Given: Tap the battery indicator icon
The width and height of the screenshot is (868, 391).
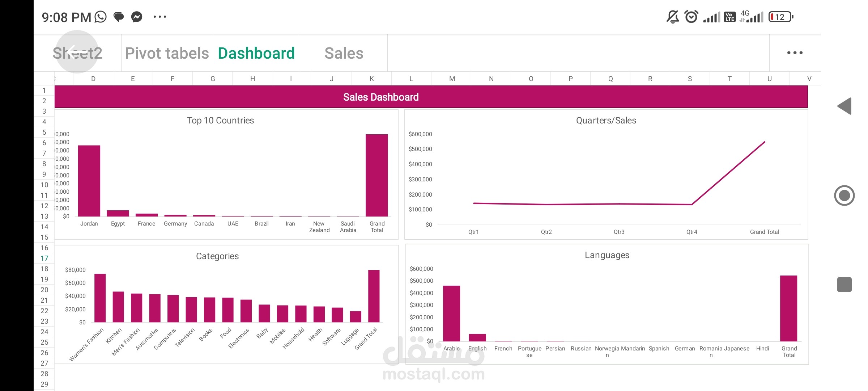Looking at the screenshot, I should click(780, 17).
